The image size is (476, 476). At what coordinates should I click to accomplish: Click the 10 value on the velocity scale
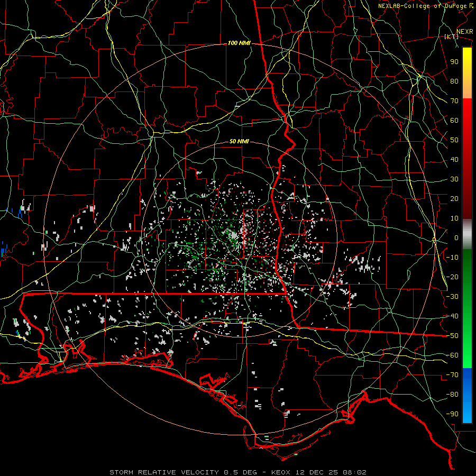pos(454,218)
